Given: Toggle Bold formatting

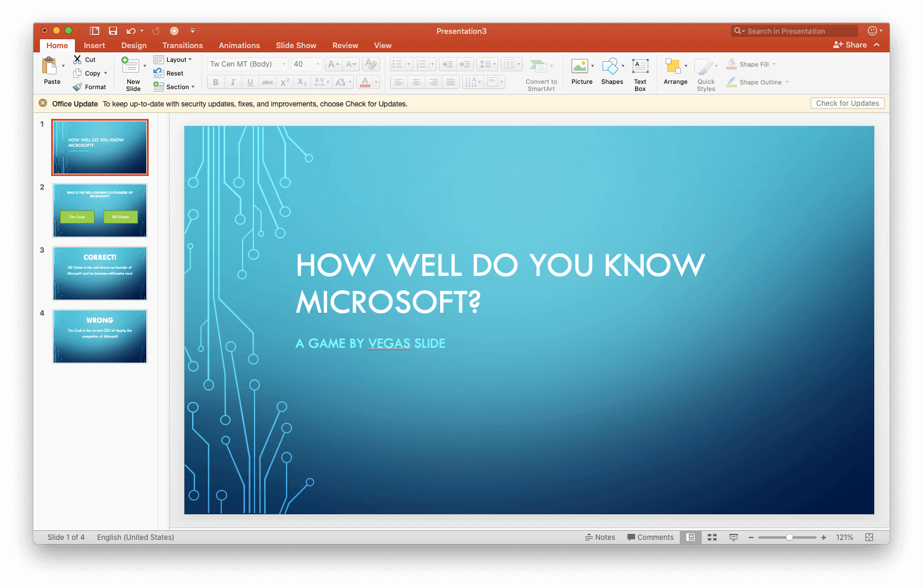Looking at the screenshot, I should 216,82.
